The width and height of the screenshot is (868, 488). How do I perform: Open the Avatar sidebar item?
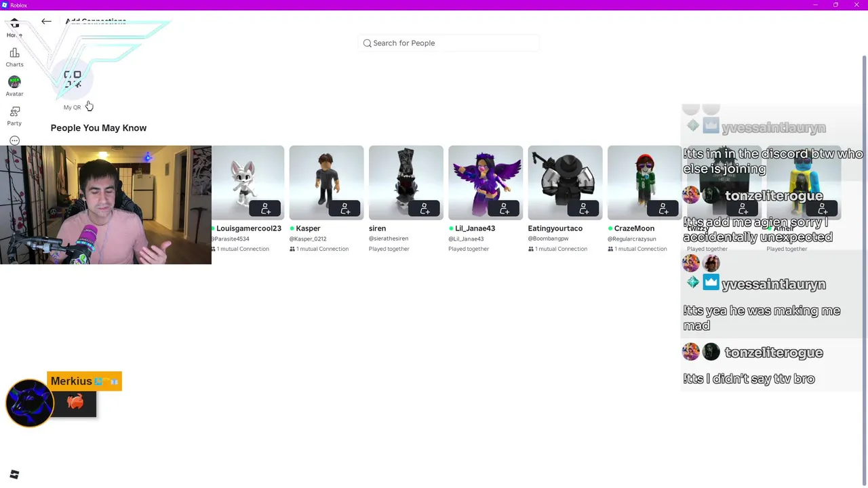tap(14, 86)
